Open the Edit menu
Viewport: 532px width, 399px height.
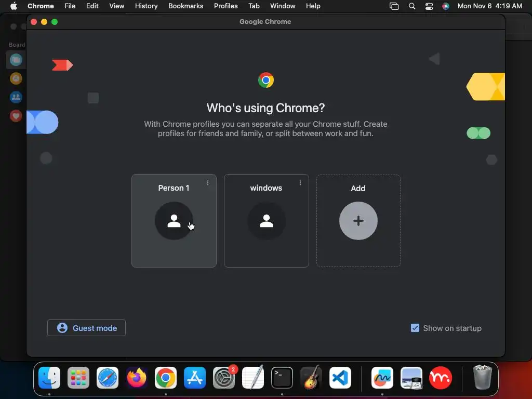coord(92,6)
